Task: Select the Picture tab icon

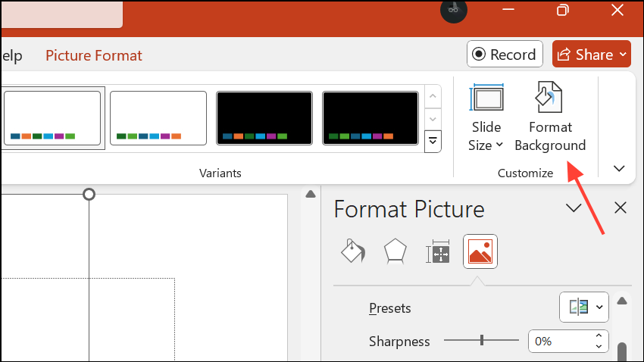Action: click(x=480, y=251)
